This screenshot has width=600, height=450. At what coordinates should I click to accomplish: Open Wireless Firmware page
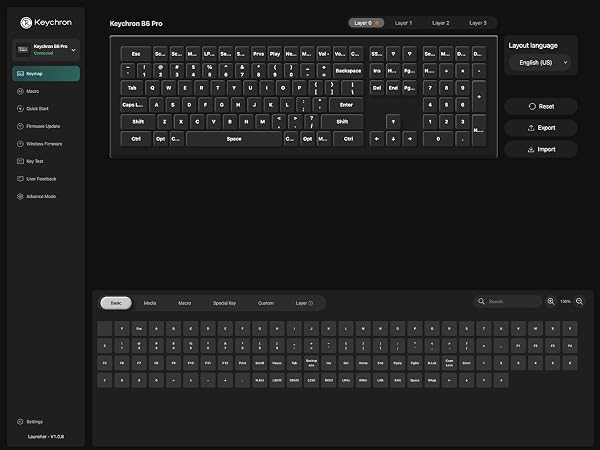point(44,144)
